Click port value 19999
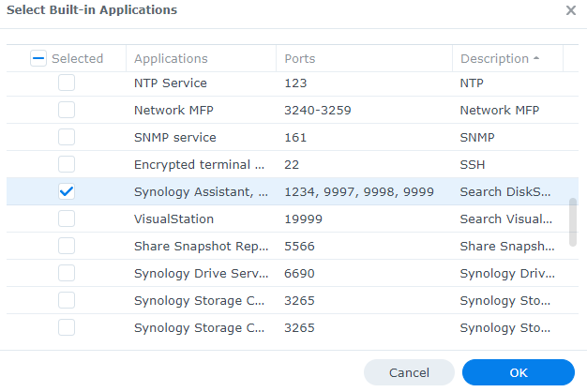Image resolution: width=587 pixels, height=392 pixels. (x=303, y=219)
